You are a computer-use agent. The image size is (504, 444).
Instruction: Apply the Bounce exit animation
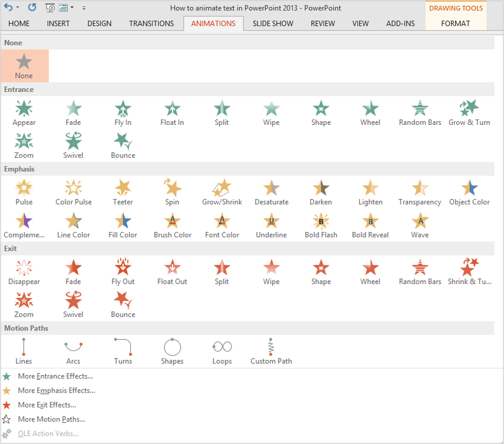click(122, 305)
